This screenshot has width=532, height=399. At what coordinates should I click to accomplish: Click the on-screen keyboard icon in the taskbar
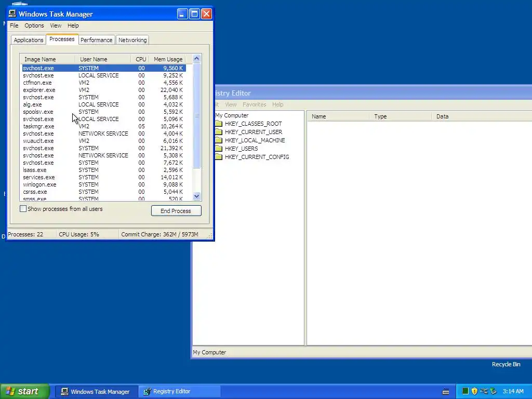click(x=446, y=392)
